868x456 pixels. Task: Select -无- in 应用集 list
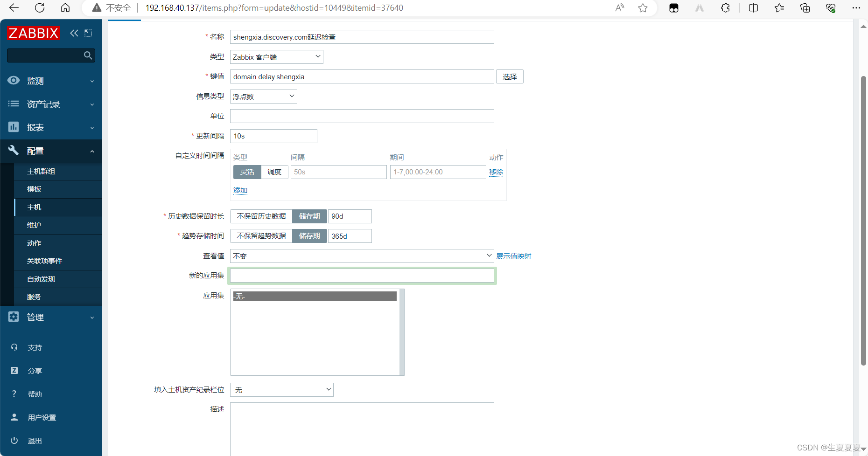click(315, 296)
